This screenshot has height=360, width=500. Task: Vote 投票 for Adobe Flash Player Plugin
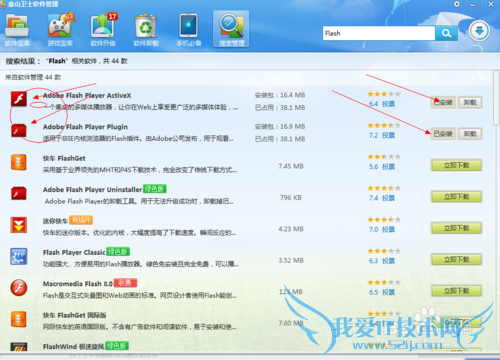coord(388,135)
